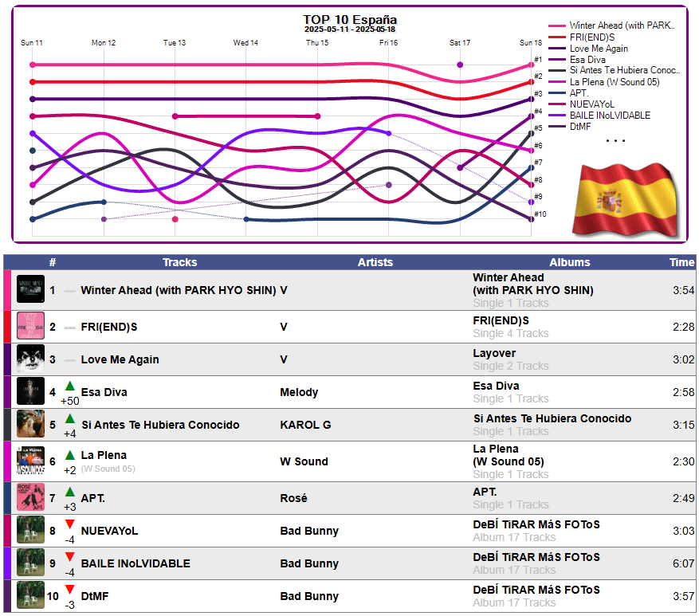Click the chart title TOP 10 España

(x=350, y=20)
